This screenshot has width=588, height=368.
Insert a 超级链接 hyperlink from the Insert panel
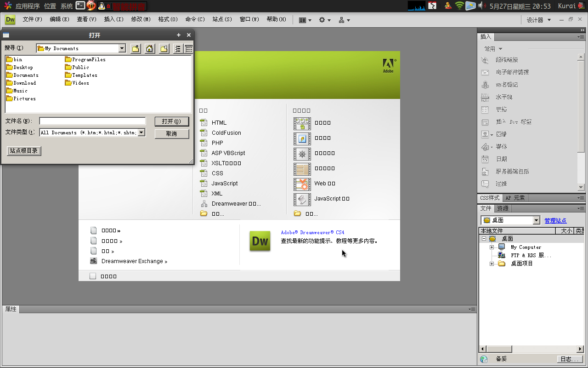485,60
